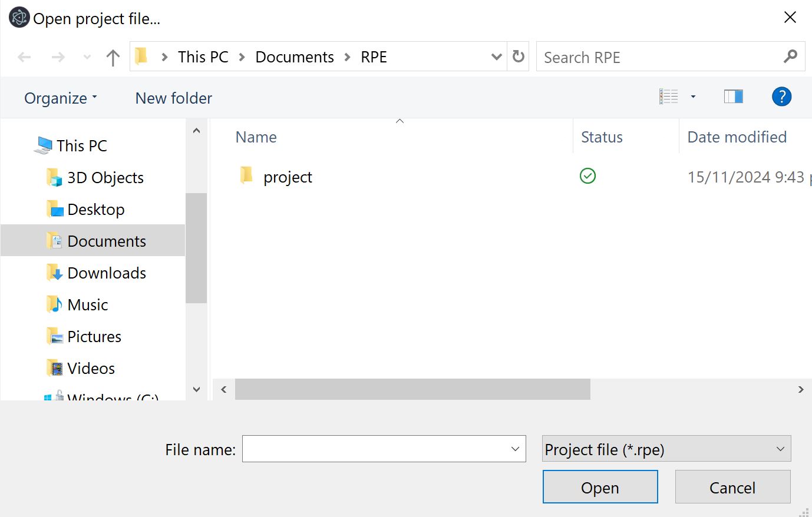The height and width of the screenshot is (517, 812).
Task: Expand the address bar history dropdown
Action: tap(497, 57)
